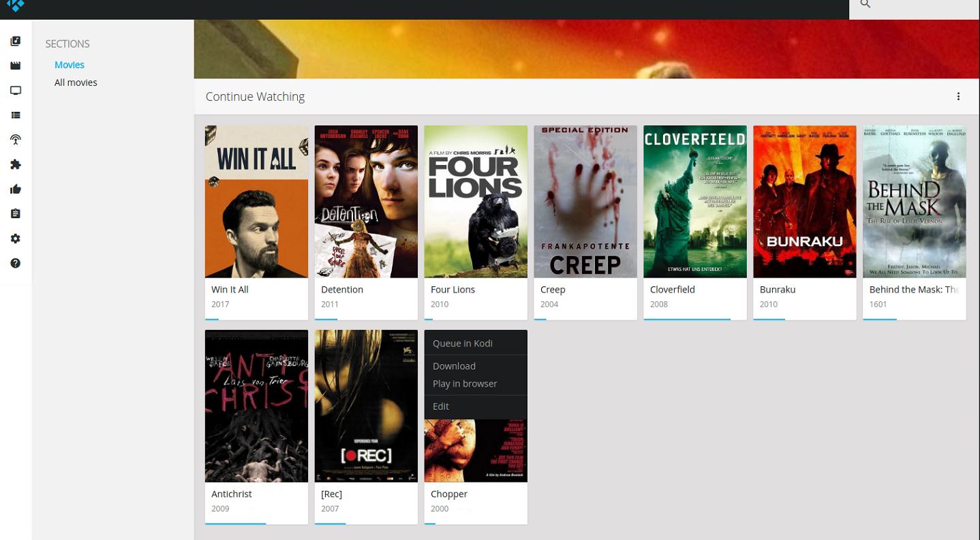
Task: Click the Cloverfield watch progress bar
Action: (x=695, y=318)
